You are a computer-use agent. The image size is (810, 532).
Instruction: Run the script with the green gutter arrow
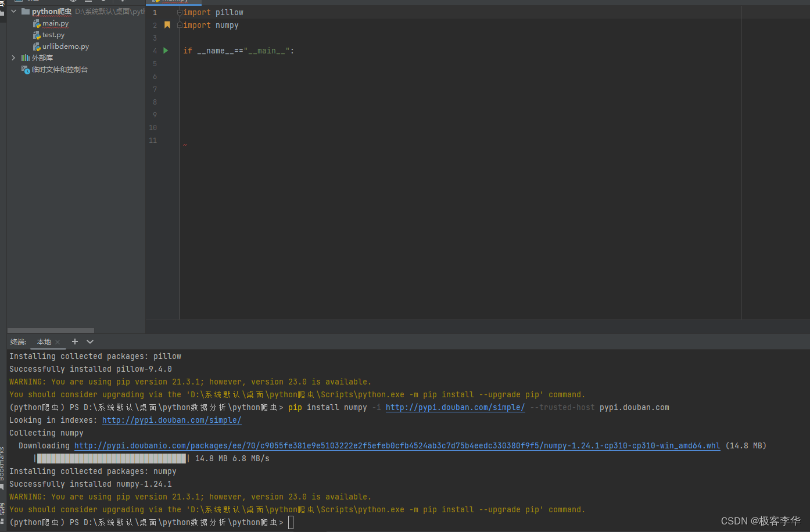tap(166, 51)
